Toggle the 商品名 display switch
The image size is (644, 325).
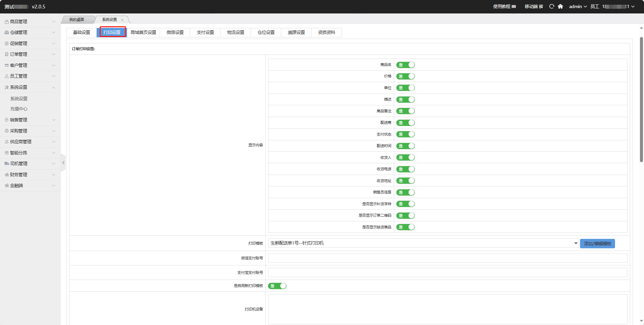coord(405,65)
